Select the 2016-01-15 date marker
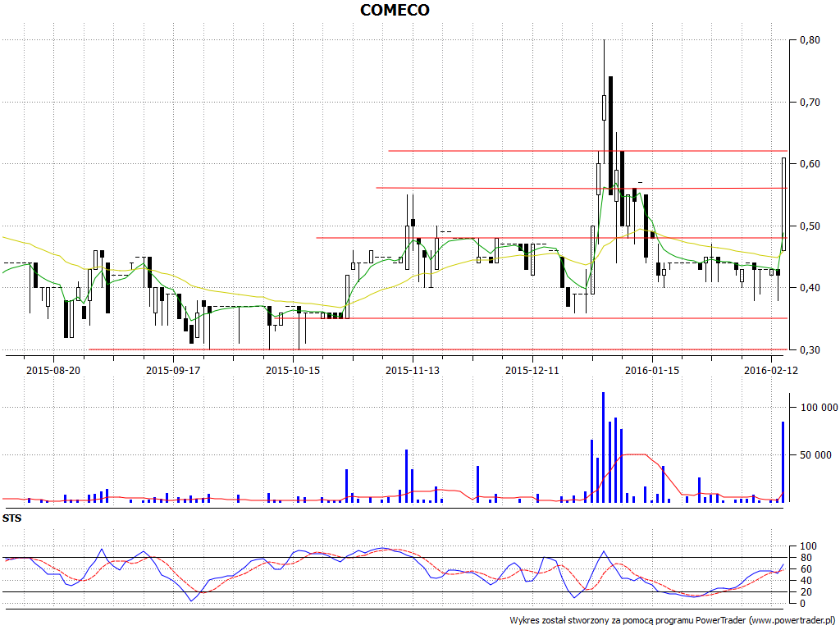 (x=652, y=370)
